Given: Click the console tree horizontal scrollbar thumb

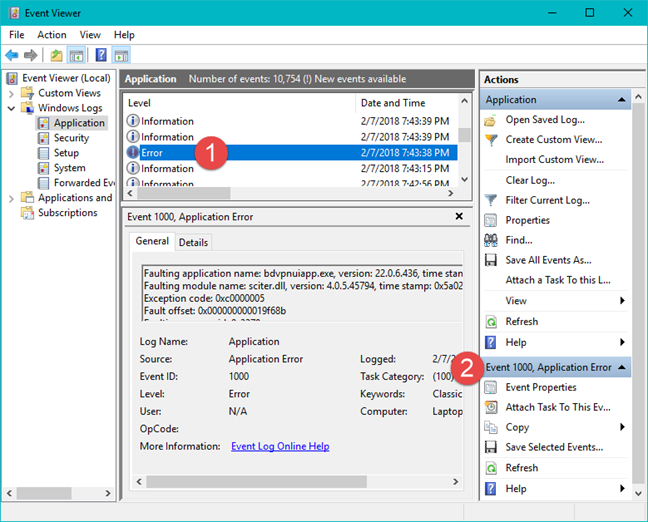Looking at the screenshot, I should 44,493.
